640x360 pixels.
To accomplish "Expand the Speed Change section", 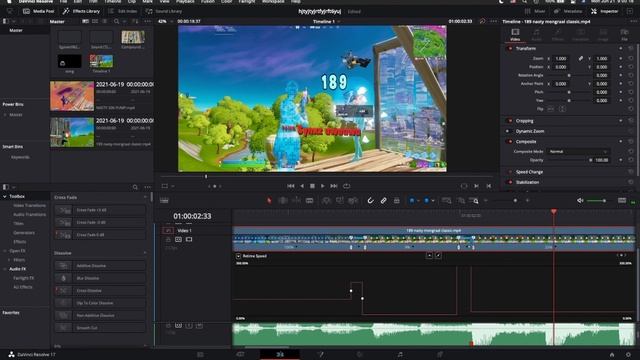I will (529, 172).
